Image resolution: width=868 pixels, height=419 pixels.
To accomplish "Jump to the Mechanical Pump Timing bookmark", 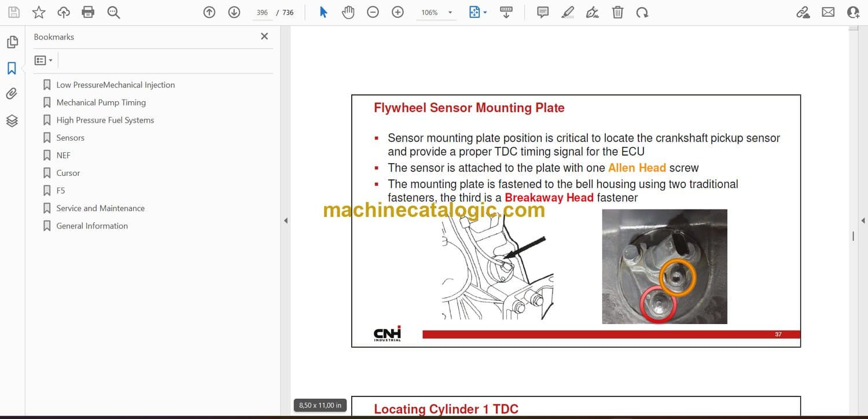I will (101, 102).
